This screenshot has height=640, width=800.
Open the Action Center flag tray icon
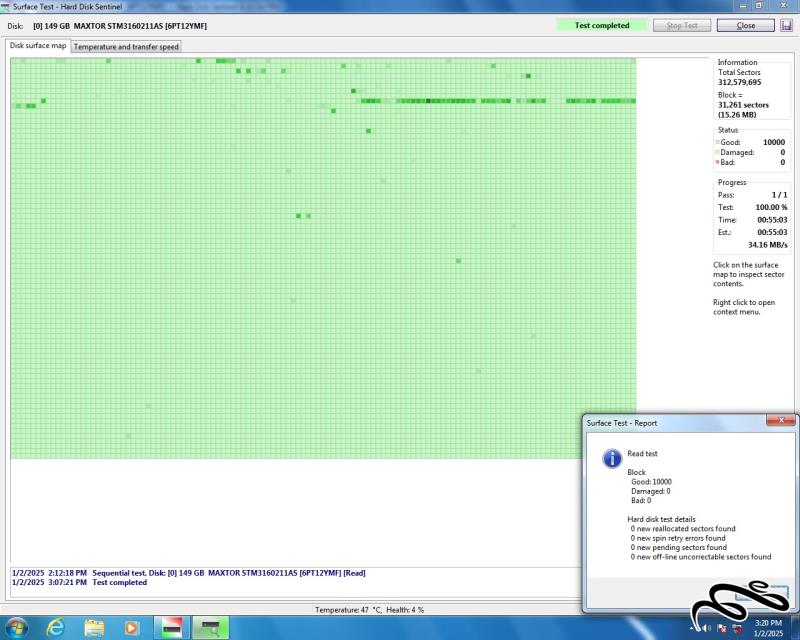click(722, 628)
